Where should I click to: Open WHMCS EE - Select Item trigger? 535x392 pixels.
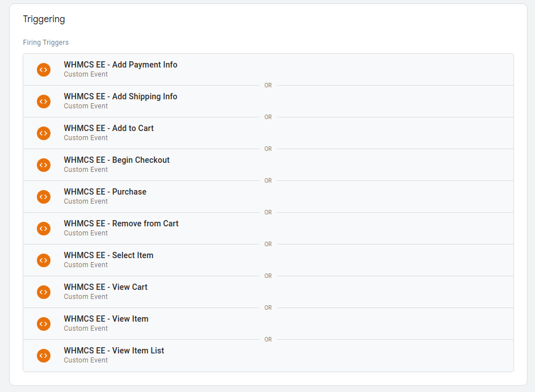pos(108,255)
